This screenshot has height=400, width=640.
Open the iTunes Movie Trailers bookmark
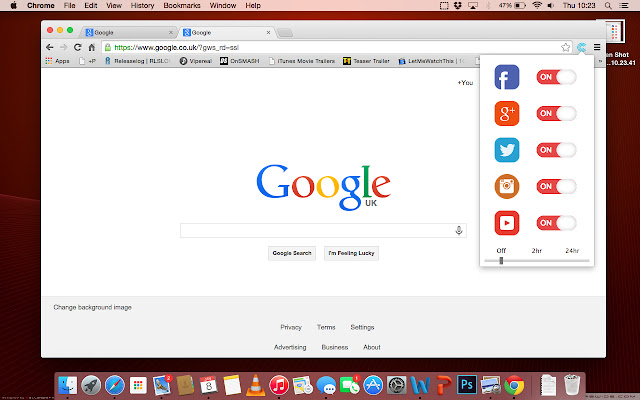click(302, 61)
